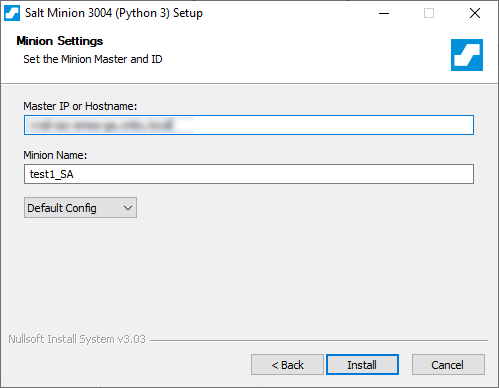499x388 pixels.
Task: Minimize the setup window
Action: pyautogui.click(x=384, y=13)
